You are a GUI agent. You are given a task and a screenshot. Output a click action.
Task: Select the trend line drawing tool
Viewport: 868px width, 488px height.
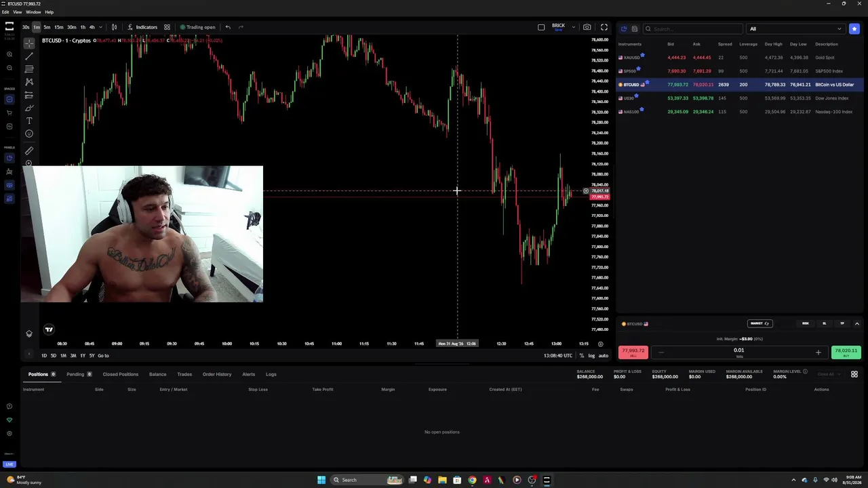29,56
